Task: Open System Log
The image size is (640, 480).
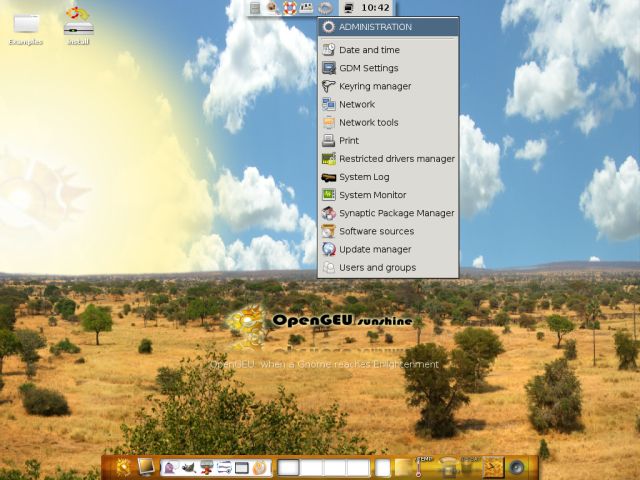Action: (388, 177)
